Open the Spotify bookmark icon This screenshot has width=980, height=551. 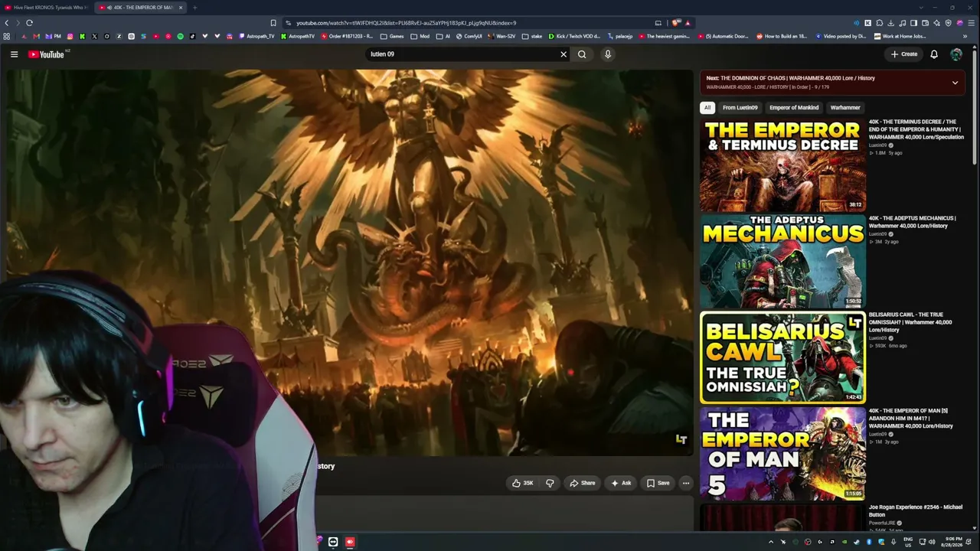[x=181, y=36]
